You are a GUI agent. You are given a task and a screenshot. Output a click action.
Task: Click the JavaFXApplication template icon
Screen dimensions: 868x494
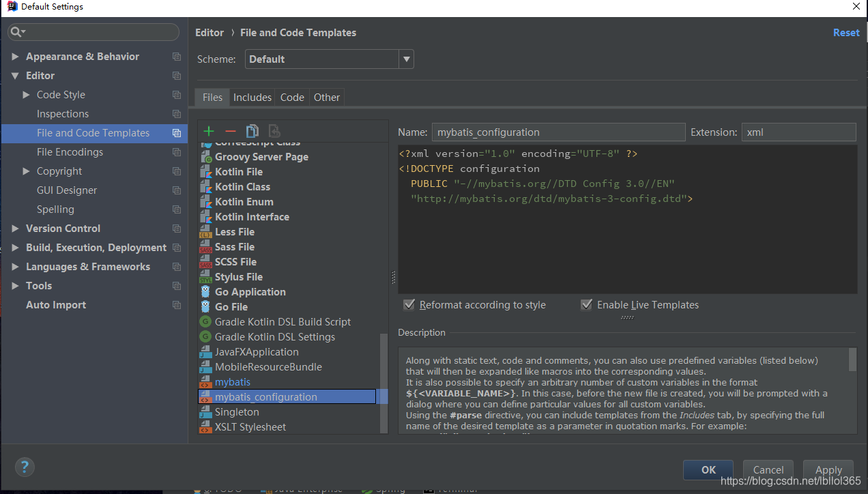pyautogui.click(x=205, y=352)
